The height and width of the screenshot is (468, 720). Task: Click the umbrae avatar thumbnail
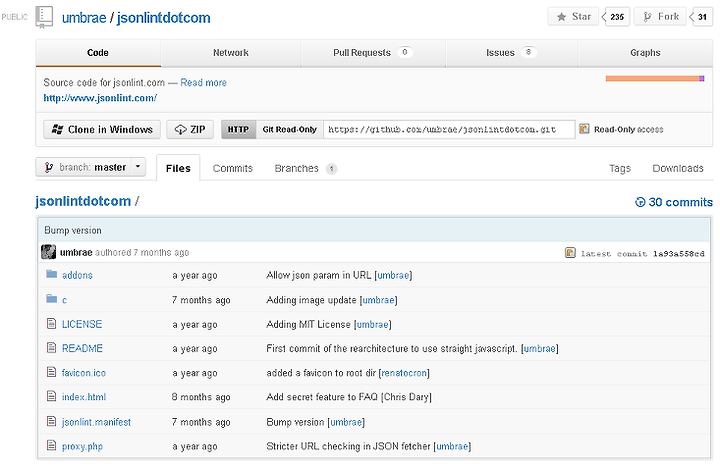(x=48, y=252)
